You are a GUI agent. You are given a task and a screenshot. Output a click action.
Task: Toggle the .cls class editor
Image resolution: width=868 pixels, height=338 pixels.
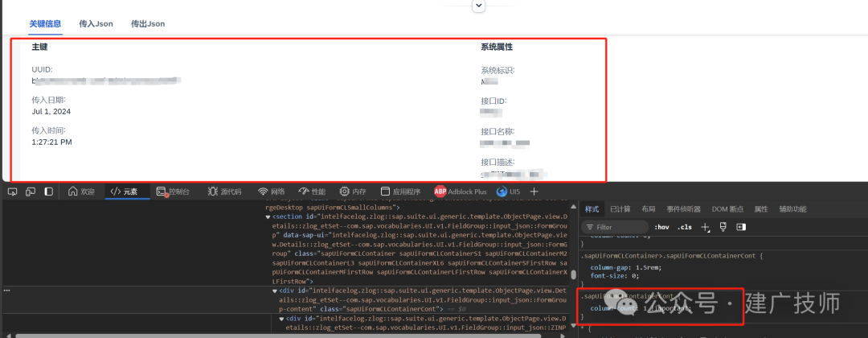click(x=686, y=227)
